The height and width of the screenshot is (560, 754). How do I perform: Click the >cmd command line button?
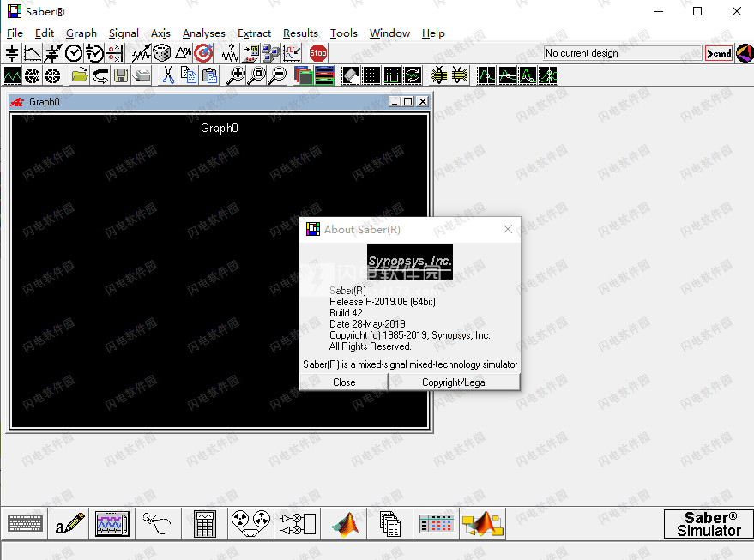pyautogui.click(x=719, y=53)
